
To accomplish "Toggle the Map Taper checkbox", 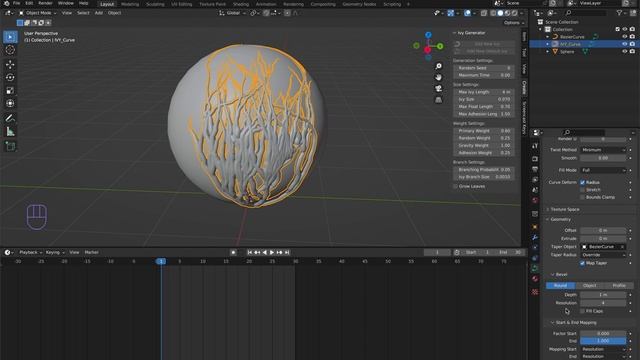I will [582, 263].
